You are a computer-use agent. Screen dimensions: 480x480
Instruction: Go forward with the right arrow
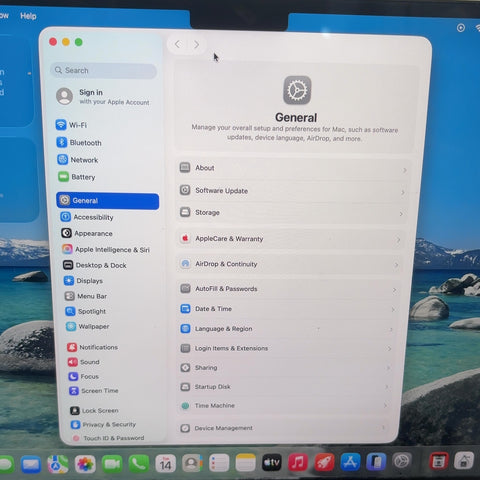point(196,44)
